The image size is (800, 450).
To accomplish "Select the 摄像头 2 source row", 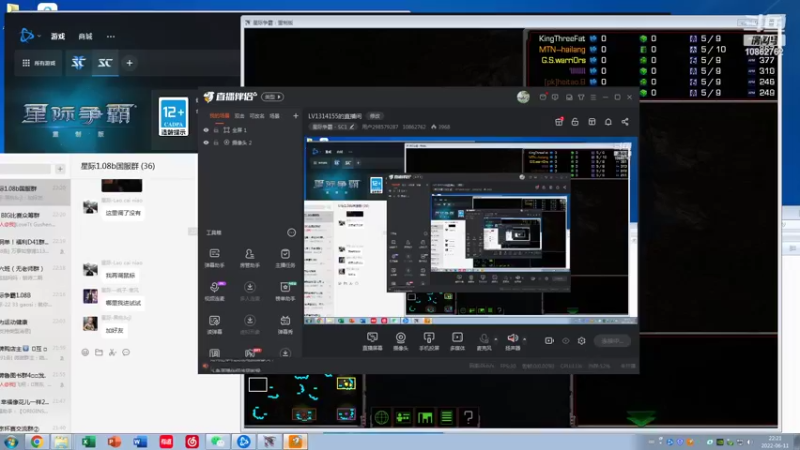I will point(251,142).
